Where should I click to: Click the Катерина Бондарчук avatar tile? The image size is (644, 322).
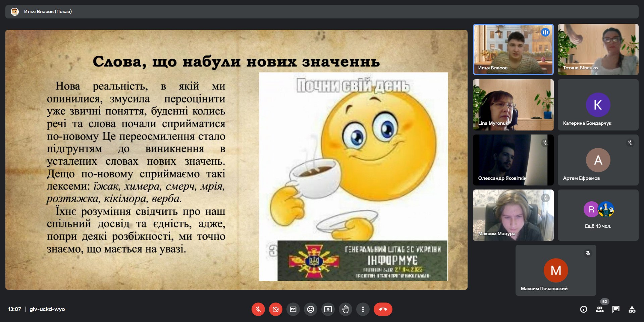click(x=598, y=105)
